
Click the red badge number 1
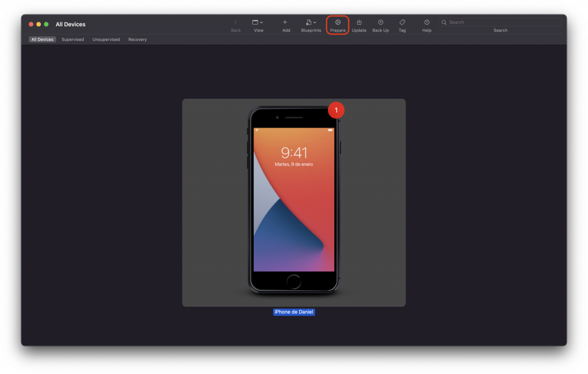[336, 110]
